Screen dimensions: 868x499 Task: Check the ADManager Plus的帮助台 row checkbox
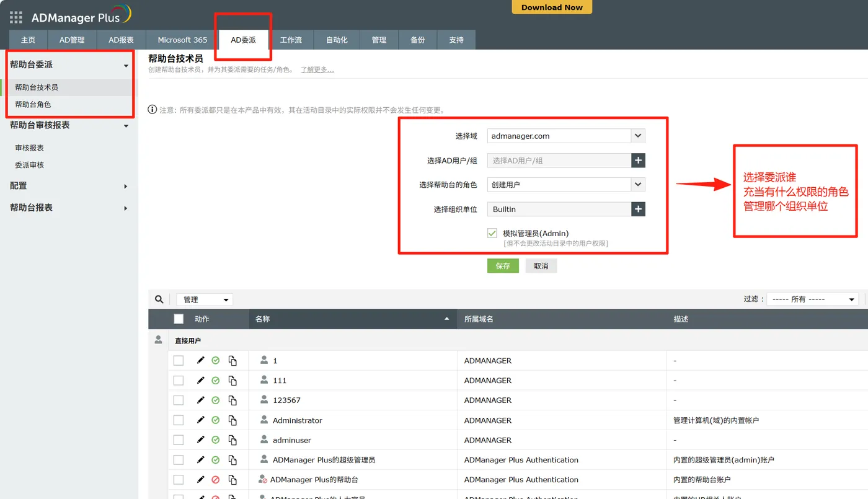click(179, 480)
